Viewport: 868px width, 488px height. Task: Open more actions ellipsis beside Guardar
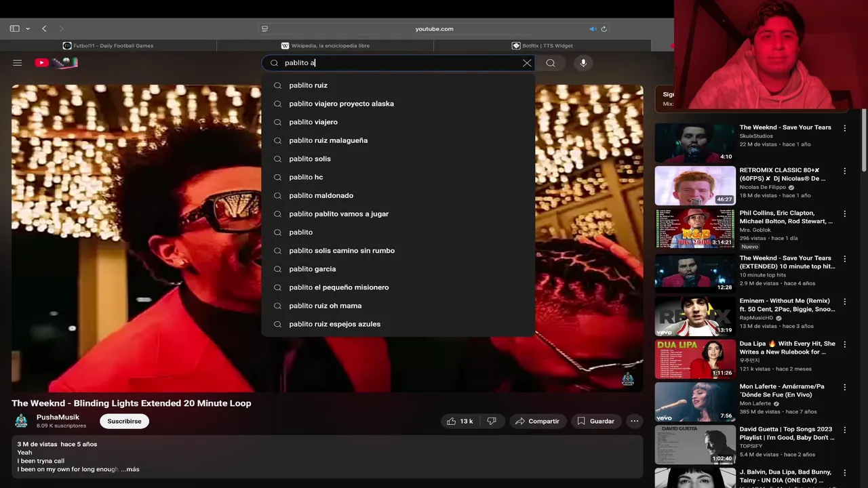pyautogui.click(x=635, y=421)
